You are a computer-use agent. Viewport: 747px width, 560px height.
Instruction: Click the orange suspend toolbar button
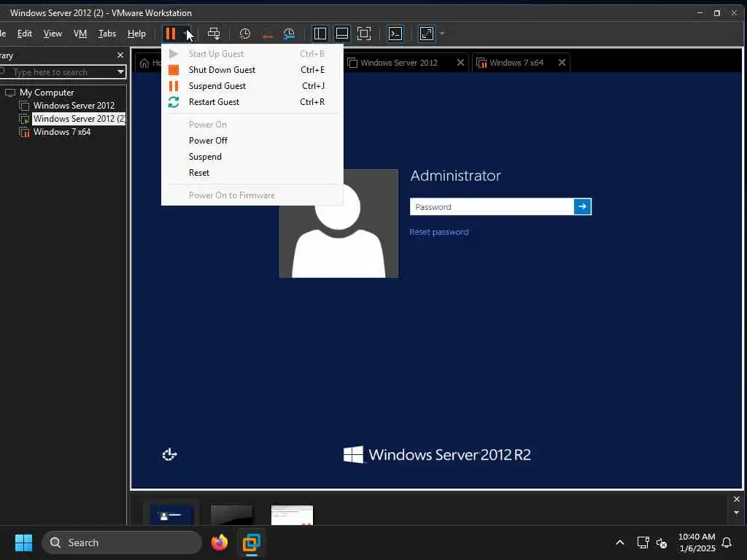pyautogui.click(x=171, y=34)
